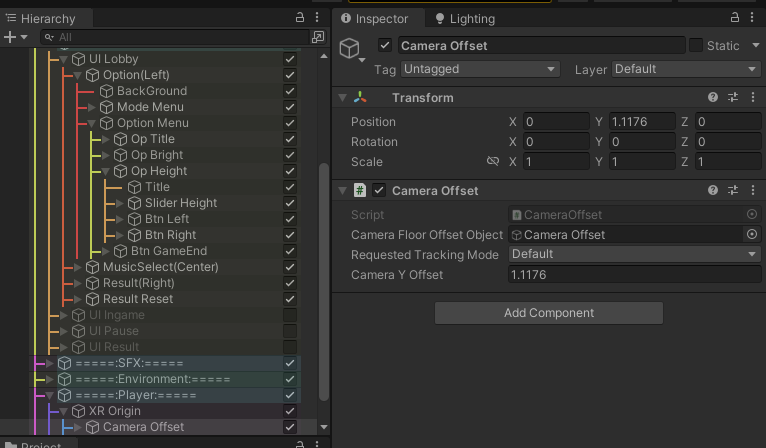Screen dimensions: 766x448
Task: Click the cube icon of Slider Height object
Action: (134, 203)
